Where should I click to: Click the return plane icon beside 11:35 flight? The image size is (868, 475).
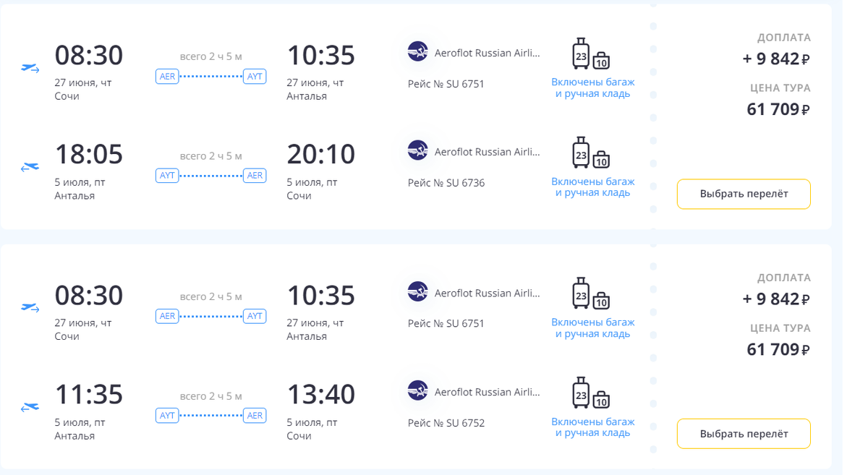[30, 407]
